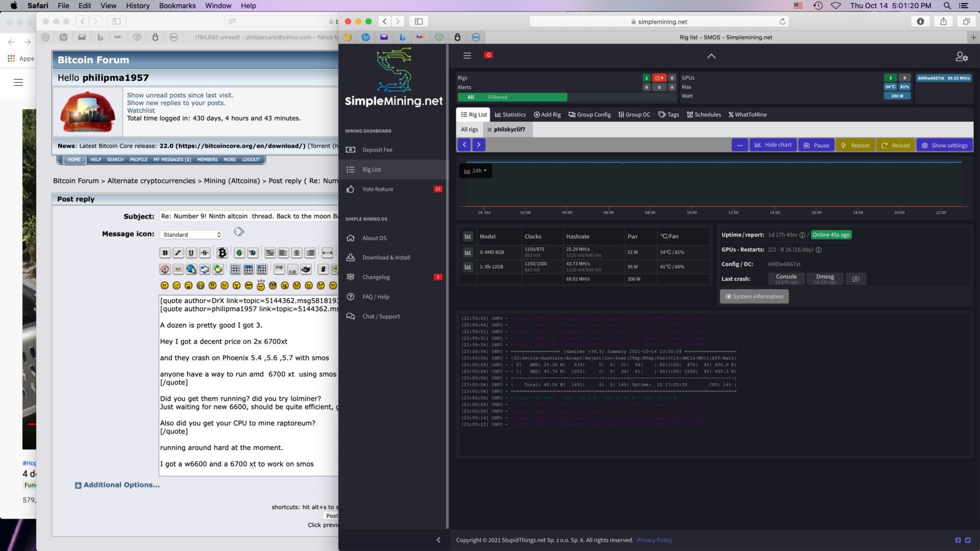Close the philskyclif7 rig tab
Viewport: 980px width, 551px height.
pyautogui.click(x=489, y=130)
